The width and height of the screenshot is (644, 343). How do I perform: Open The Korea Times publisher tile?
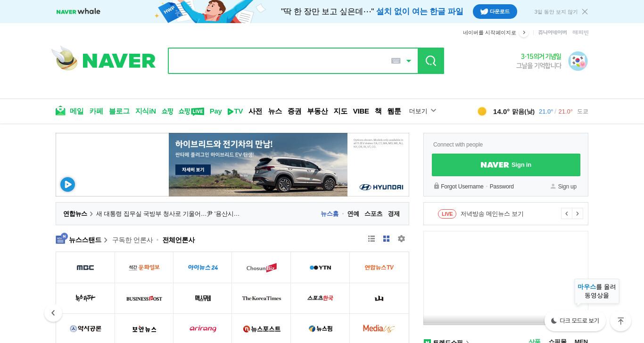[261, 298]
